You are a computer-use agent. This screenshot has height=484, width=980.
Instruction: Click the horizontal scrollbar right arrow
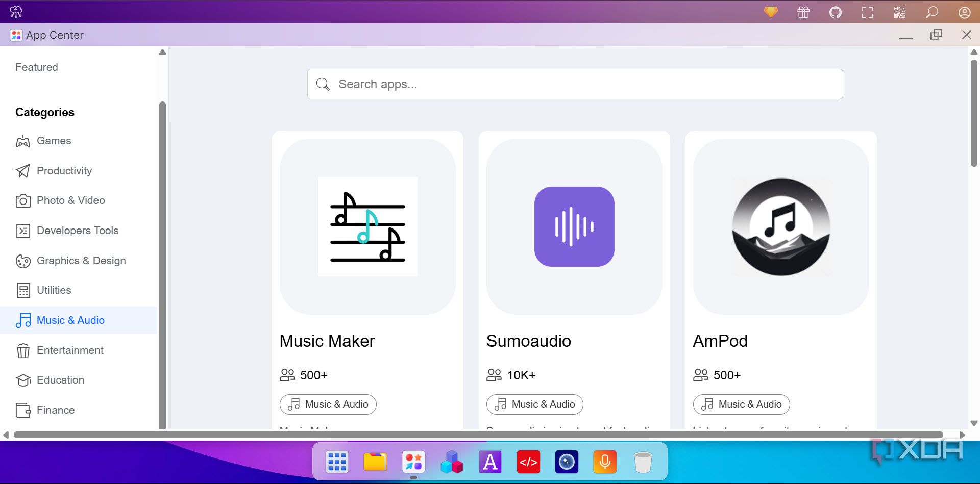pyautogui.click(x=962, y=435)
